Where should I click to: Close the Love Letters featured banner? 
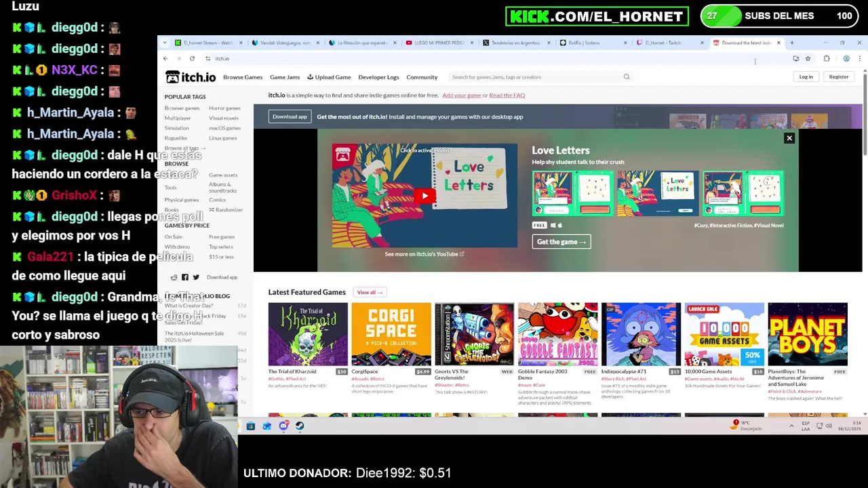coord(789,138)
